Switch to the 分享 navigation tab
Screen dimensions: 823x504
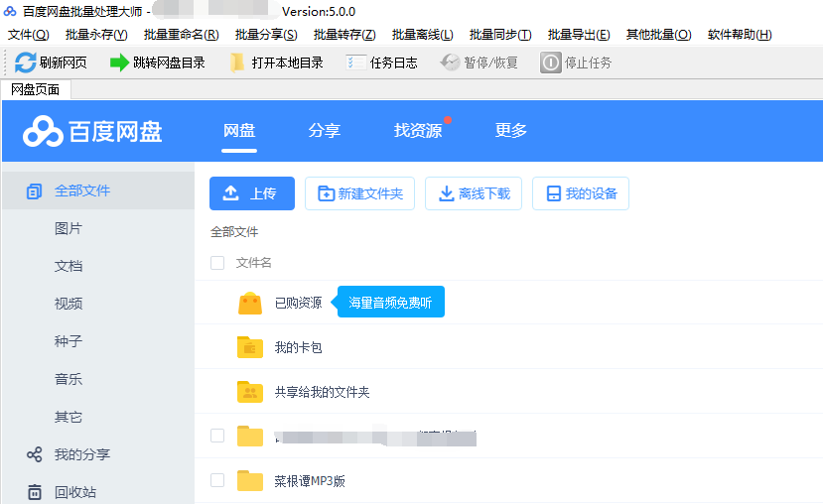(324, 131)
